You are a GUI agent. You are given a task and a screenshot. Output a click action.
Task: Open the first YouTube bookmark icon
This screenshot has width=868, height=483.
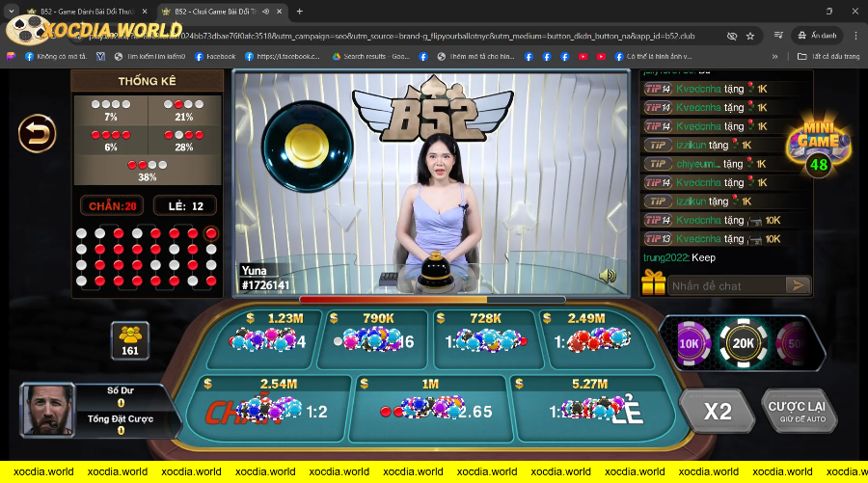point(583,57)
